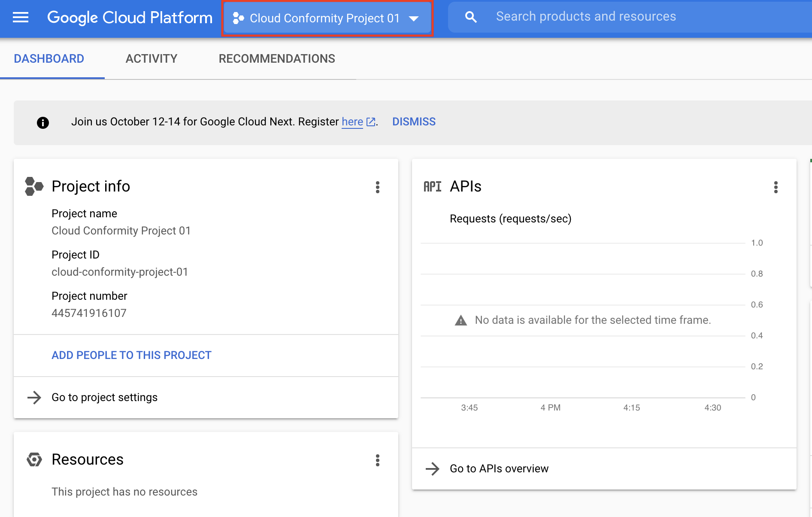Click arrow icon next to project settings
The width and height of the screenshot is (812, 517).
pyautogui.click(x=34, y=398)
